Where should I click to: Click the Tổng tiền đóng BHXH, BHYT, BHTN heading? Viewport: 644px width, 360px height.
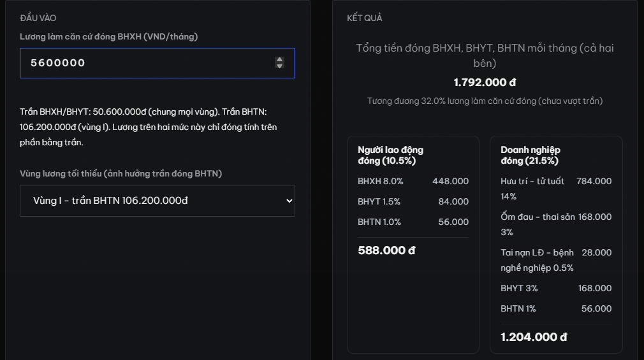(x=485, y=55)
